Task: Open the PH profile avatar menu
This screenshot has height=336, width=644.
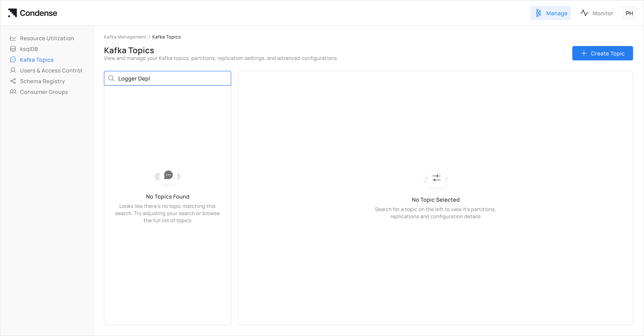Action: tap(629, 13)
